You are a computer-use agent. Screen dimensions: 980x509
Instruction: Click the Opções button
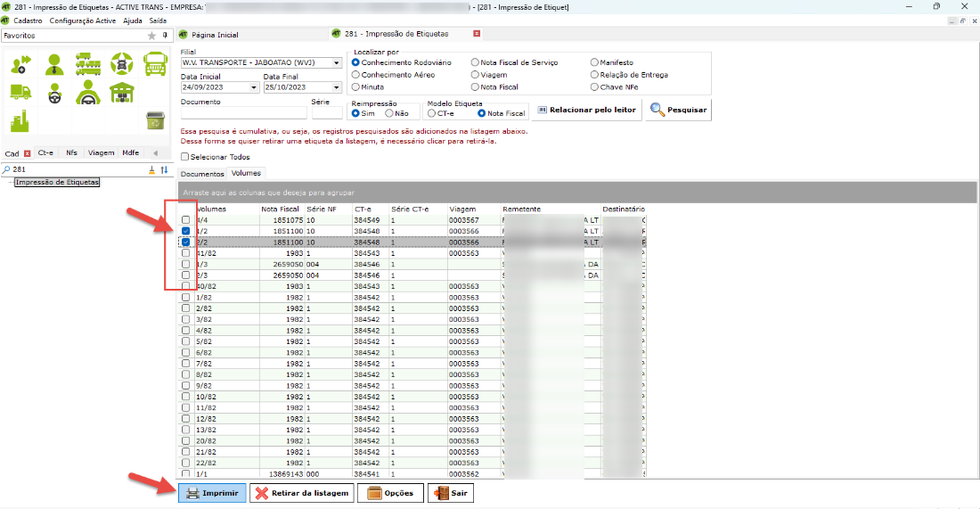pyautogui.click(x=390, y=493)
